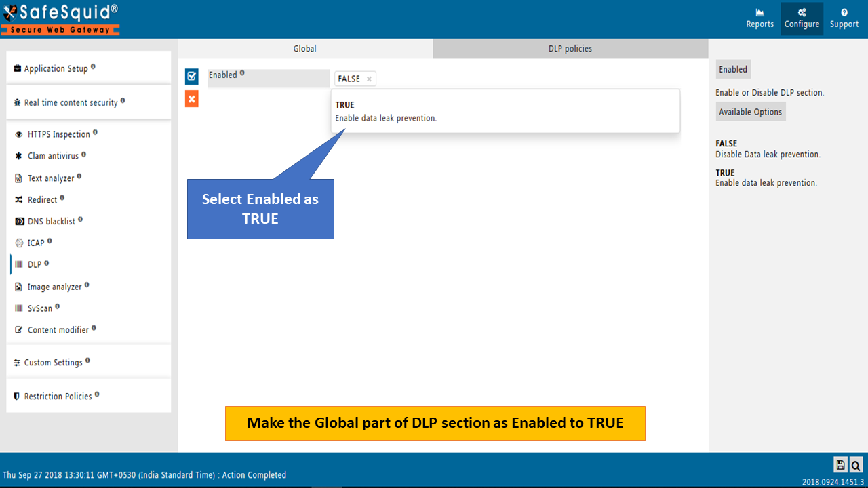Click info icon next to Enabled label
Viewport: 868px width, 488px height.
point(242,73)
